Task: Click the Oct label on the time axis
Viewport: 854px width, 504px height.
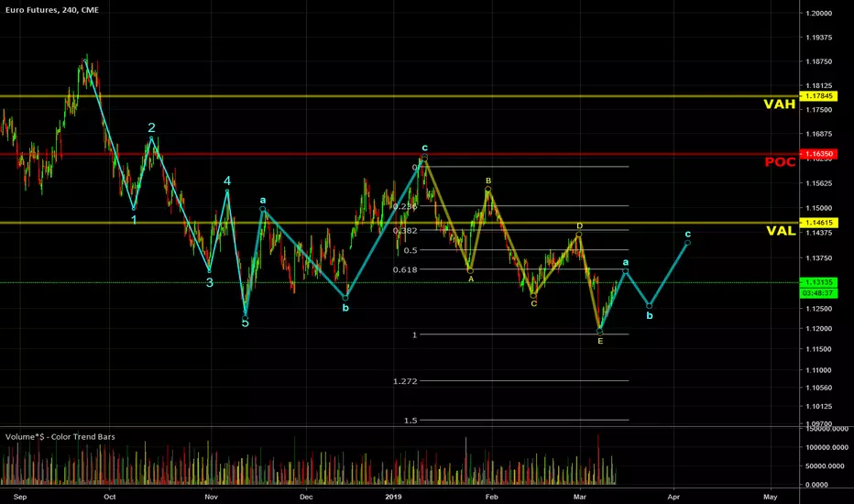Action: tap(109, 497)
